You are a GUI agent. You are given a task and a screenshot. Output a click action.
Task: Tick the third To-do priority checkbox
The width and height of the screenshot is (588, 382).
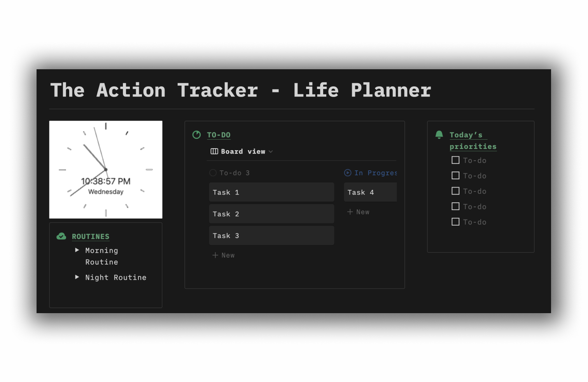(455, 191)
